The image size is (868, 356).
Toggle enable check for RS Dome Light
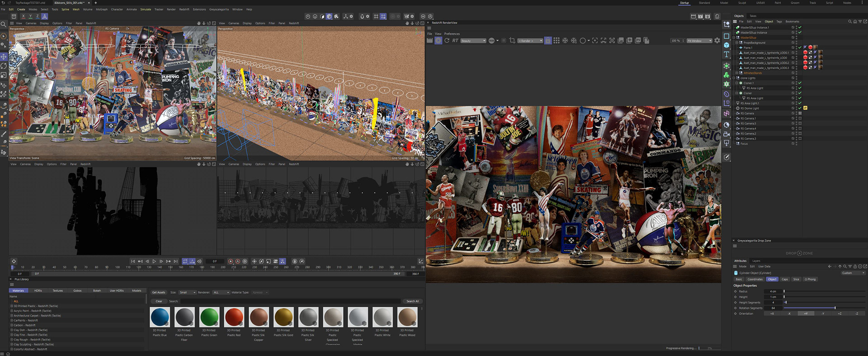point(800,108)
